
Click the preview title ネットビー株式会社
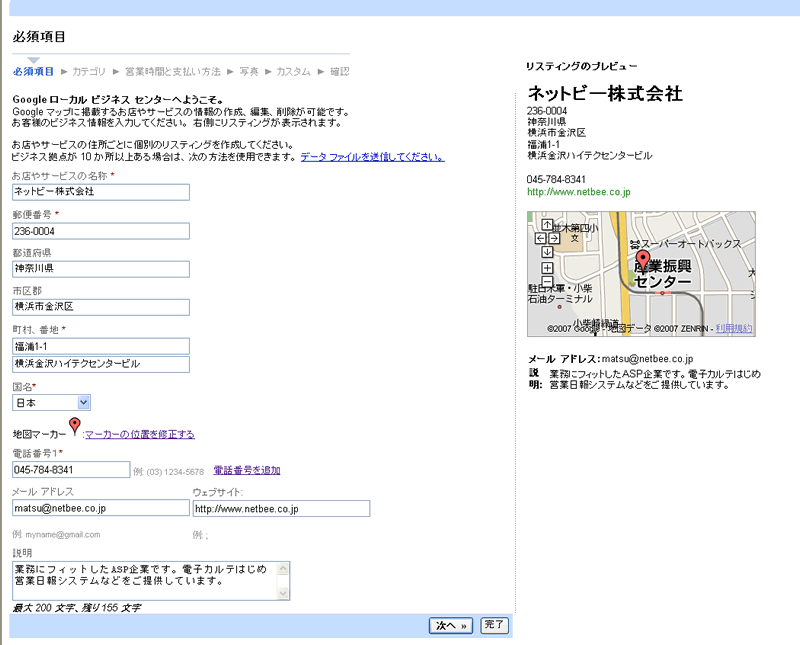pos(605,93)
